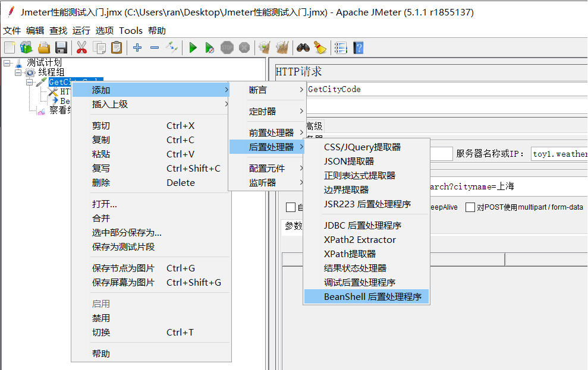
Task: Choose 删除 from context menu
Action: (151, 183)
